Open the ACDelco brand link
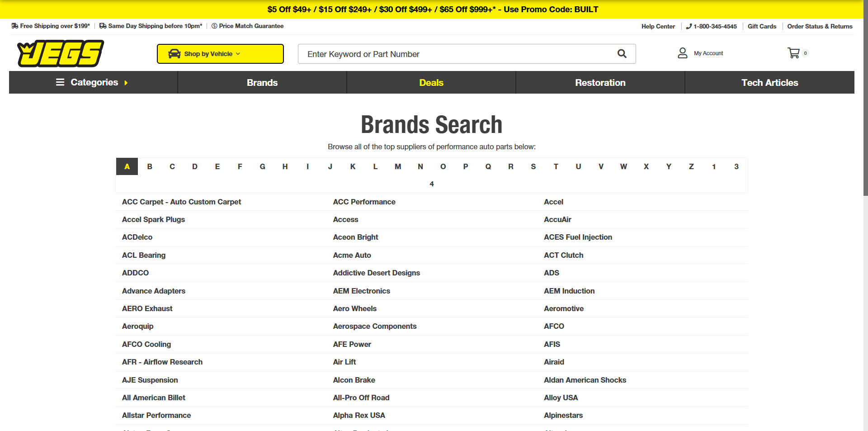 pos(137,237)
